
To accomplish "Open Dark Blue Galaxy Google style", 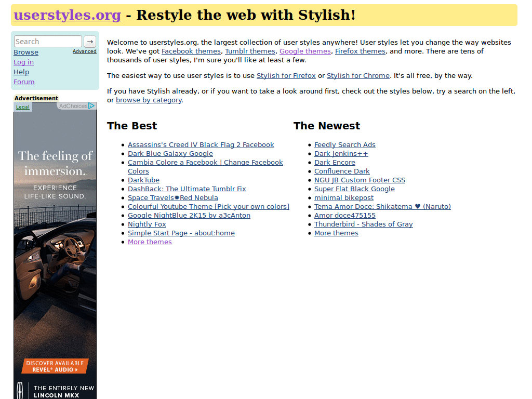I will [x=170, y=154].
